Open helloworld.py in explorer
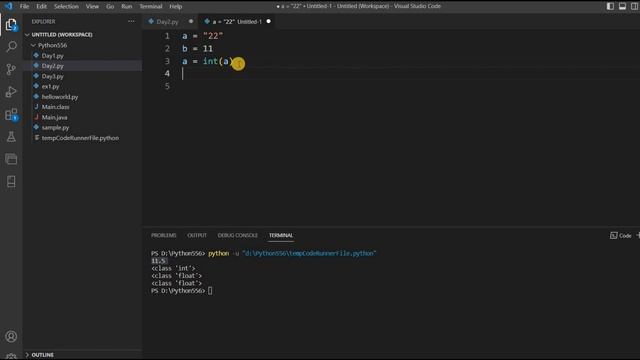The width and height of the screenshot is (640, 360). click(x=60, y=97)
